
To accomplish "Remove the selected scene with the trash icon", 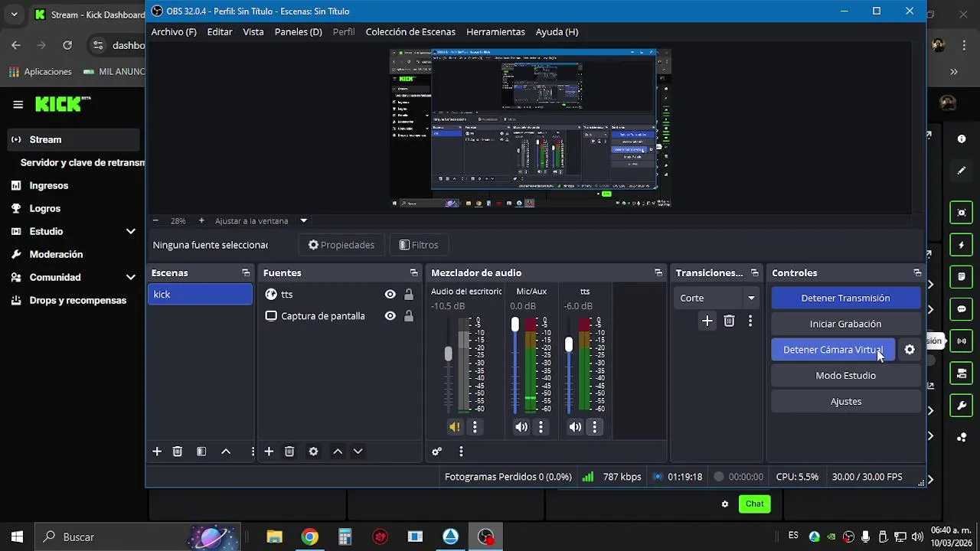I will pyautogui.click(x=177, y=452).
